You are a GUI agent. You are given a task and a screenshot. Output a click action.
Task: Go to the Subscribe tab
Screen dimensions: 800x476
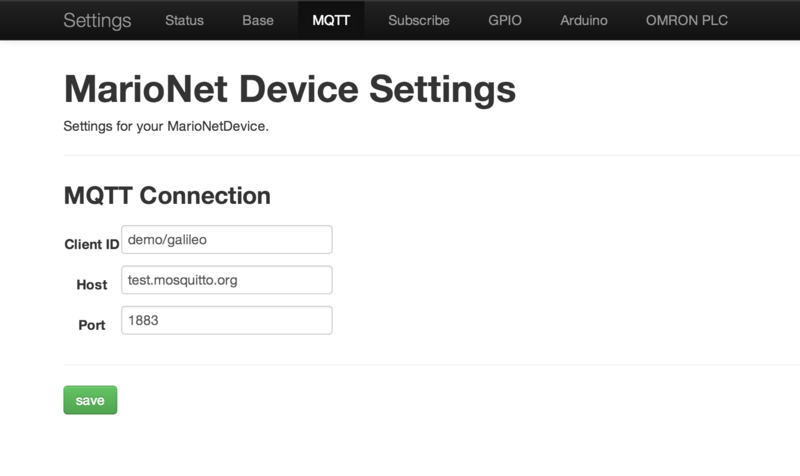coord(418,20)
